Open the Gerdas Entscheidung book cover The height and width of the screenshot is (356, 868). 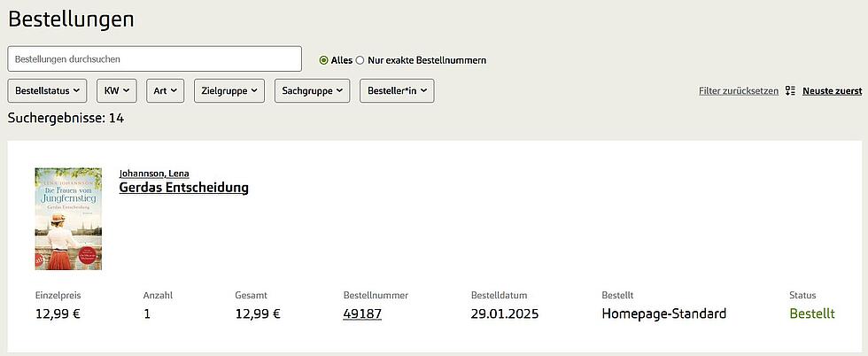pos(68,219)
